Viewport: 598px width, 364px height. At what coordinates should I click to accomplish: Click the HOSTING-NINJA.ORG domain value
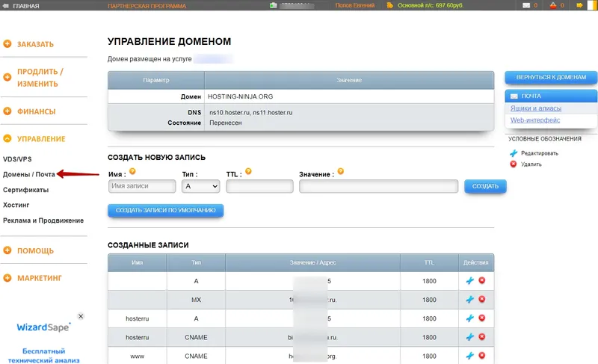pos(240,96)
